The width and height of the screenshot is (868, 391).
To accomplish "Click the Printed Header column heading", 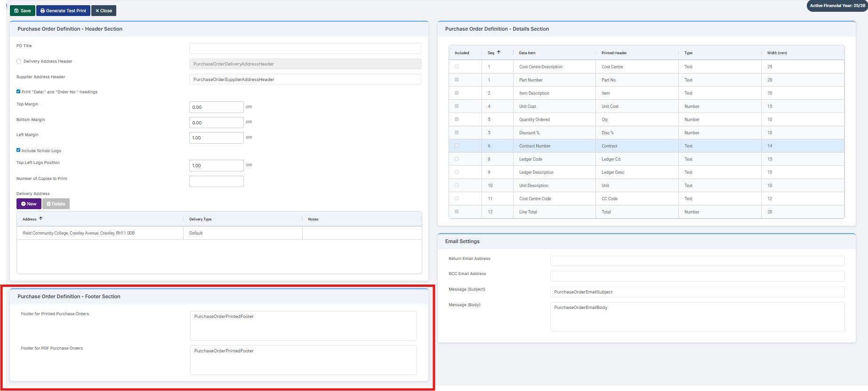I will point(614,53).
